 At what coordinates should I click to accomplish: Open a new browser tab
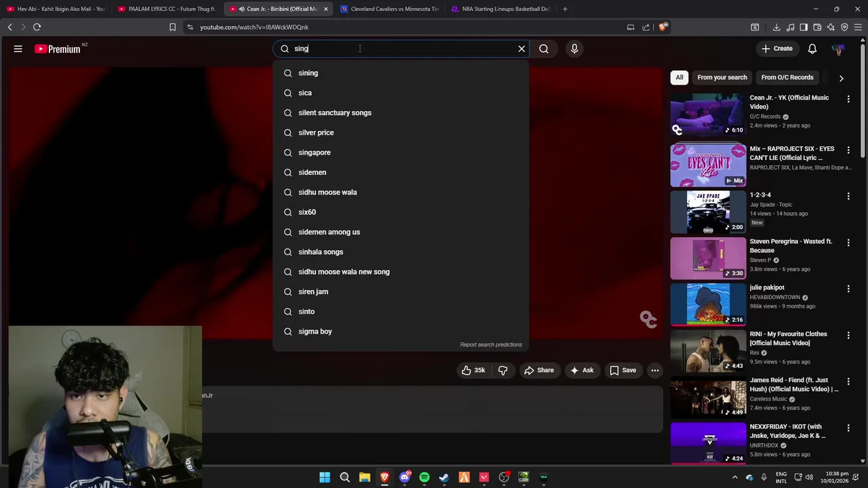point(565,9)
